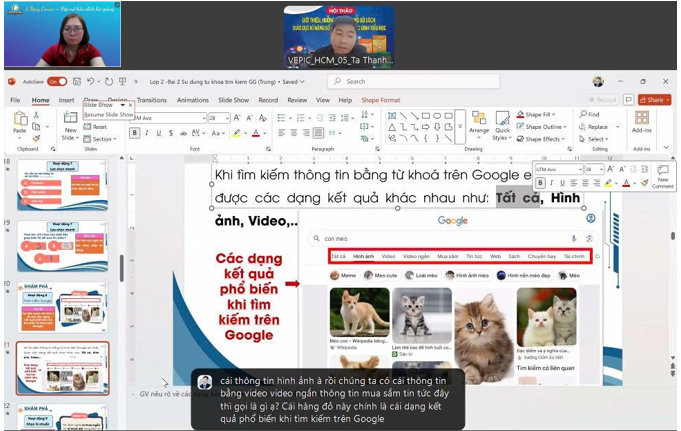Switch to the Shape Format tab

click(380, 100)
